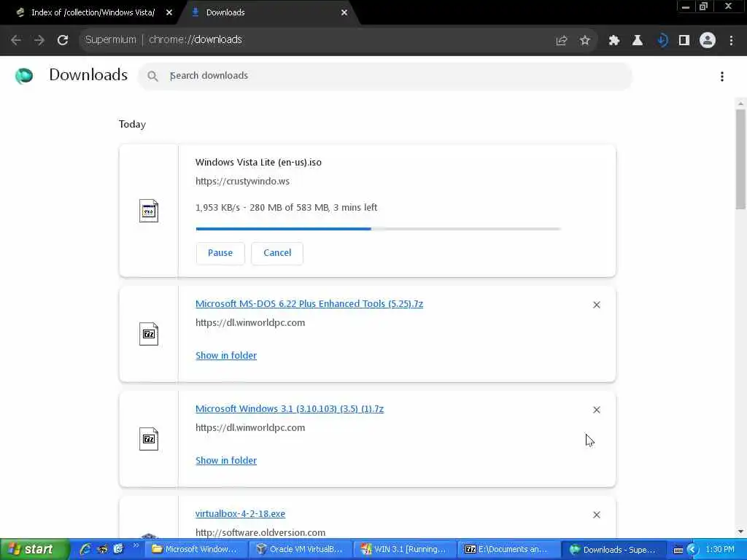Click the scrollbar up arrow

pyautogui.click(x=740, y=104)
